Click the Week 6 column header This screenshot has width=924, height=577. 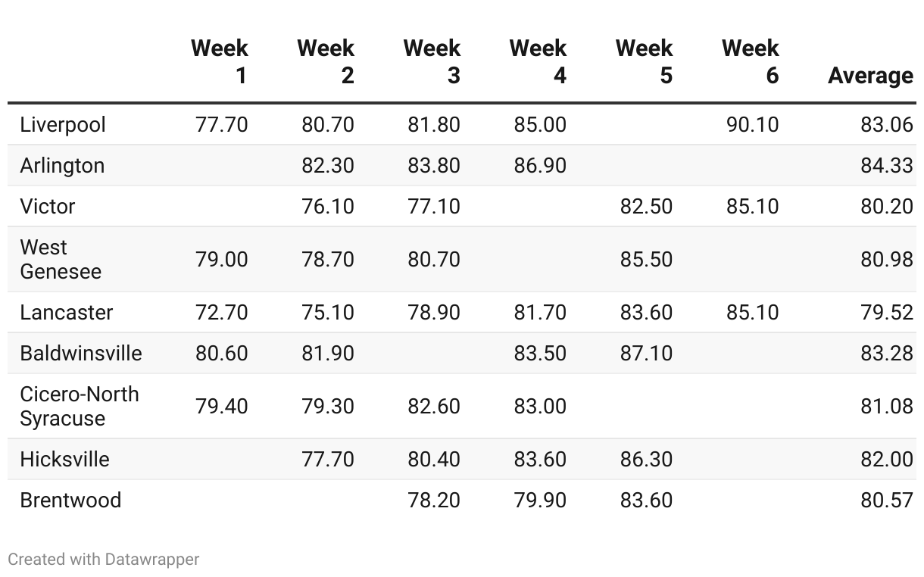click(750, 62)
